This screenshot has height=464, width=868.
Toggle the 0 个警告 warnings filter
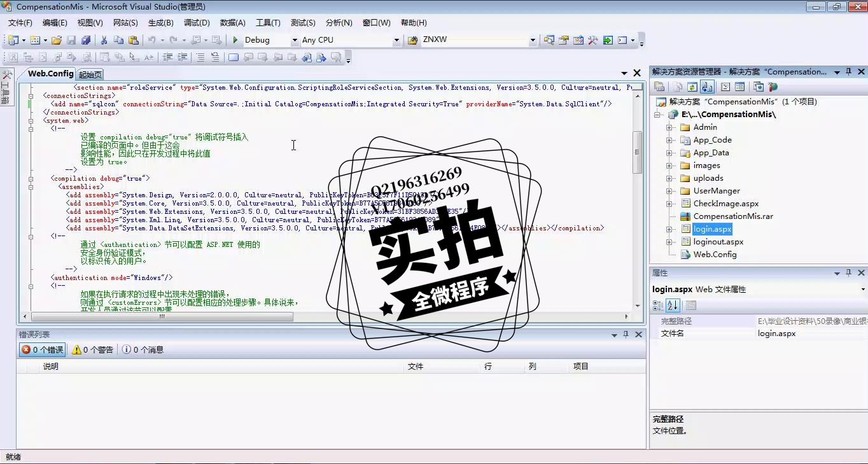92,349
